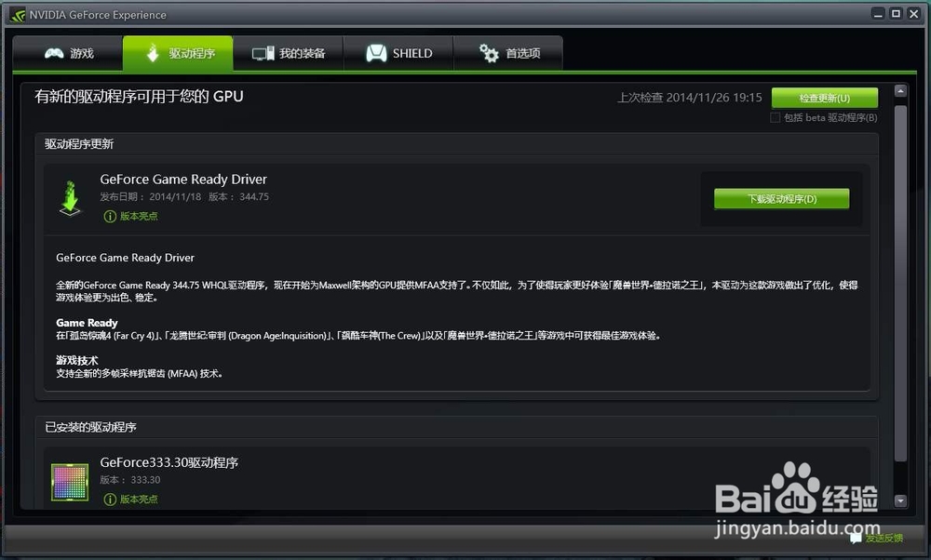Open the 我的装备 (My Rig) tab
Viewport: 931px width, 560px height.
(288, 53)
